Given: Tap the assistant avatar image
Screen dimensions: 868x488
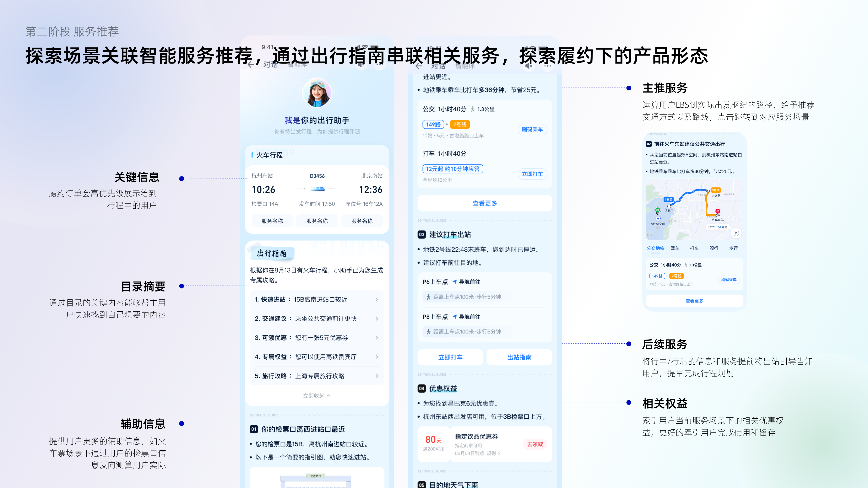Looking at the screenshot, I should pyautogui.click(x=317, y=93).
